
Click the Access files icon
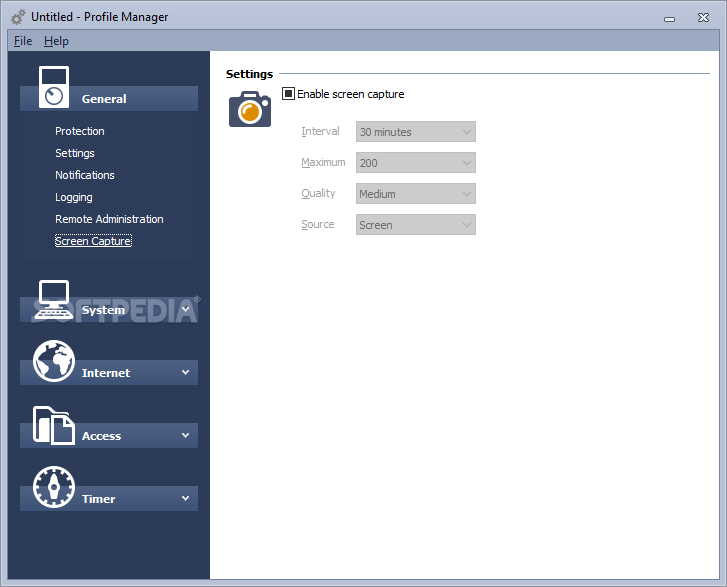(x=53, y=425)
